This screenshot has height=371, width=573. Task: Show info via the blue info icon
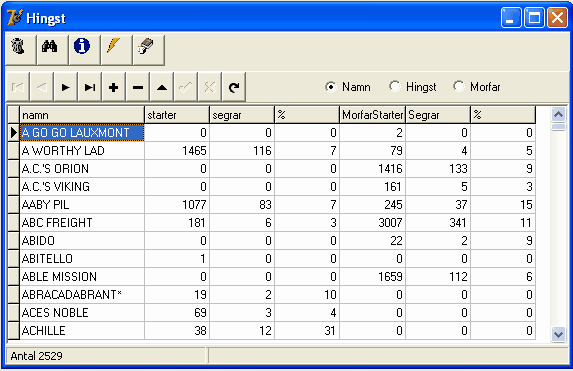click(x=84, y=50)
